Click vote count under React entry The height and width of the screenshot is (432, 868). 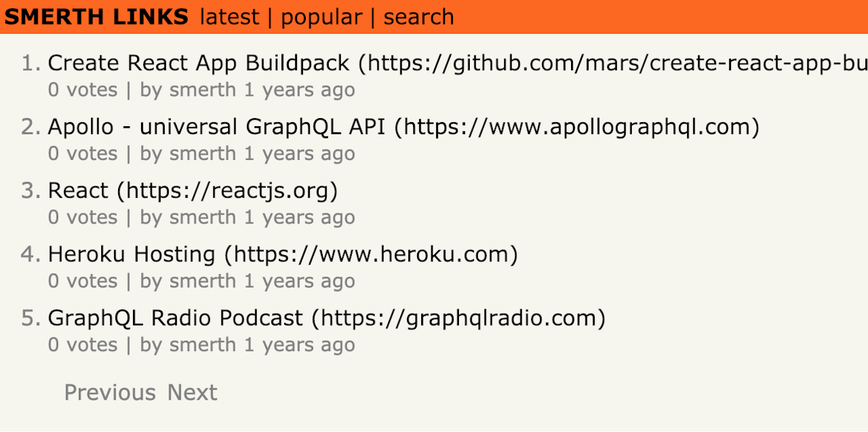[x=82, y=217]
